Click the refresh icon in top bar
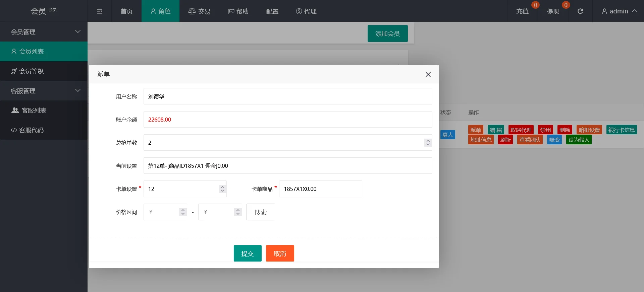644x292 pixels. coord(580,11)
